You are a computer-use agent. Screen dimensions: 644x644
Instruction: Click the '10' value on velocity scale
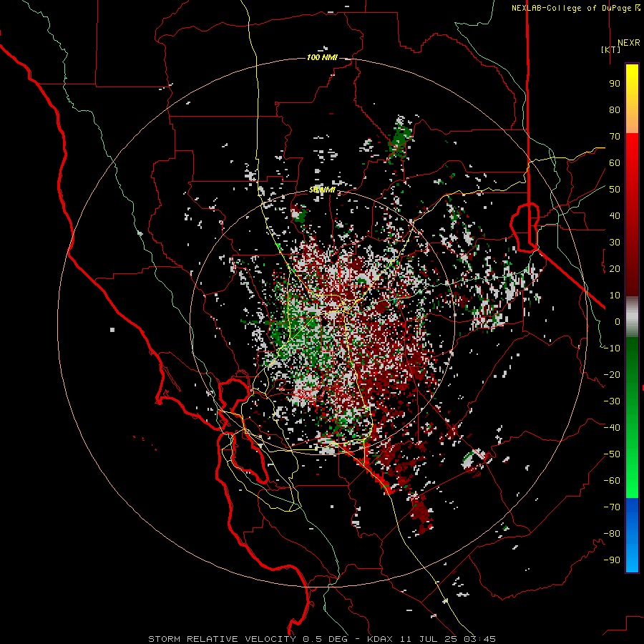pos(615,296)
